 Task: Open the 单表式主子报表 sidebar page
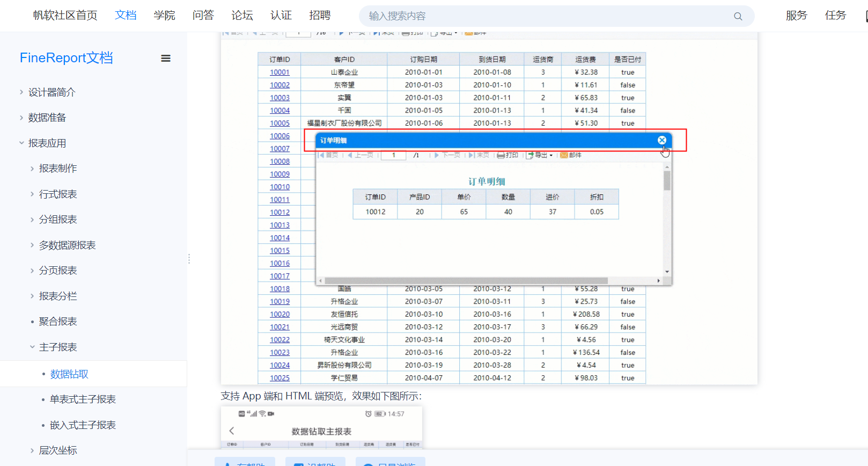click(x=83, y=399)
